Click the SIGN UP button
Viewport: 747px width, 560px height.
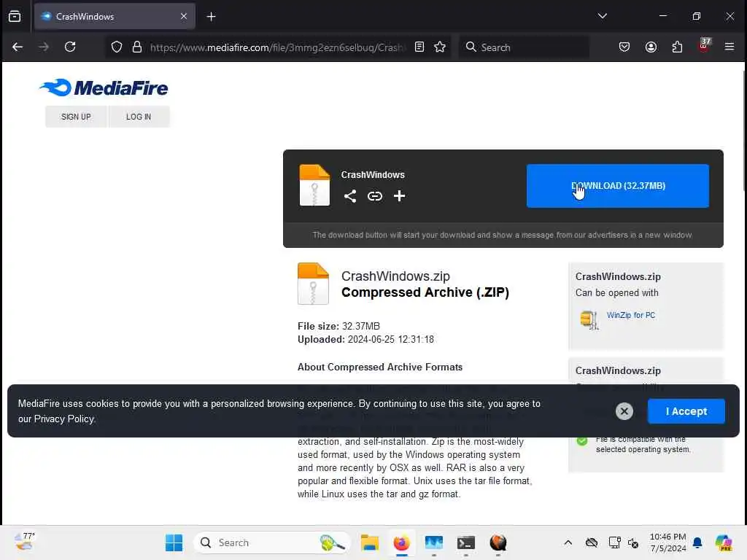point(76,117)
